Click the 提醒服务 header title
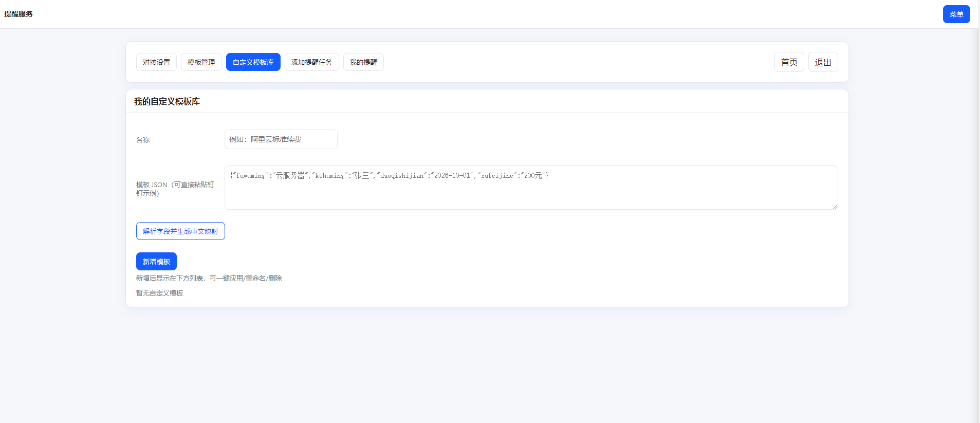 pos(19,14)
